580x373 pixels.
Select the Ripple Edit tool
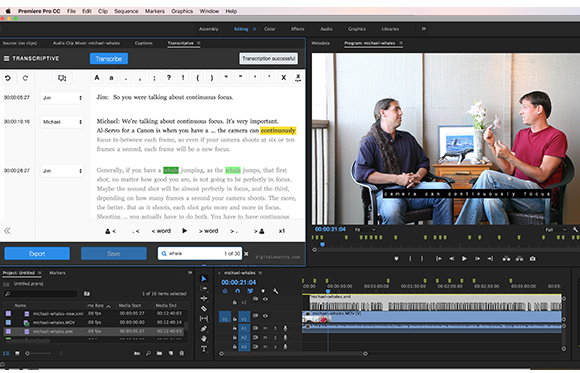click(x=204, y=298)
